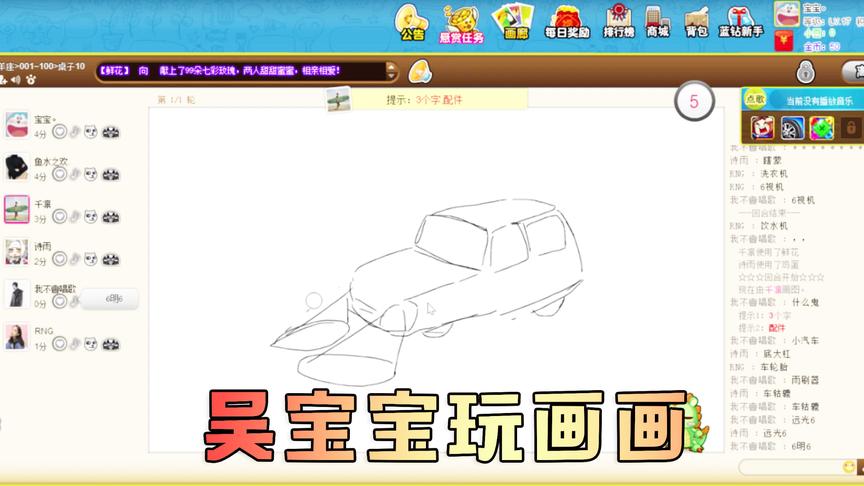Click the locked item slot icon
Viewport: 864px width, 486px height.
point(850,128)
